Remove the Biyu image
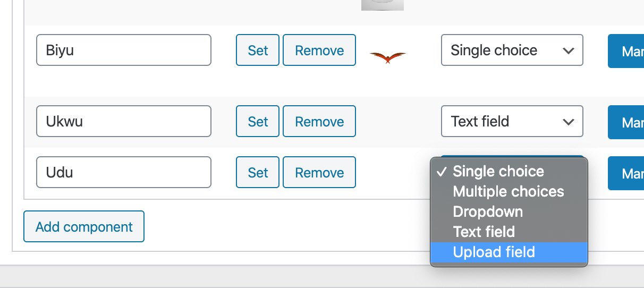The width and height of the screenshot is (644, 288). [319, 50]
